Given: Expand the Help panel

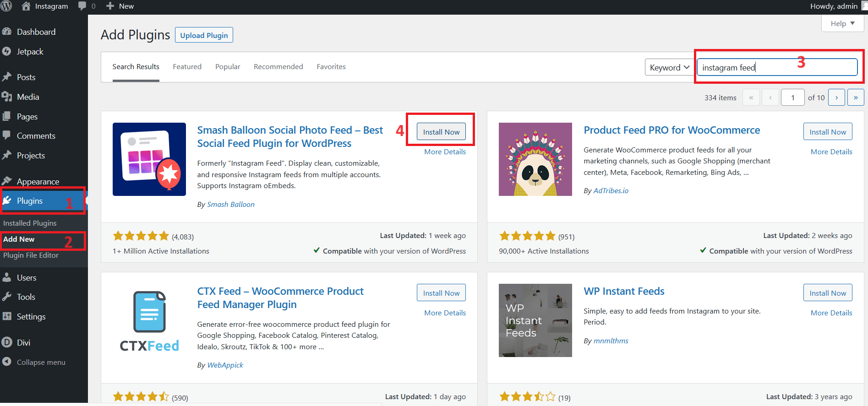Looking at the screenshot, I should [843, 23].
